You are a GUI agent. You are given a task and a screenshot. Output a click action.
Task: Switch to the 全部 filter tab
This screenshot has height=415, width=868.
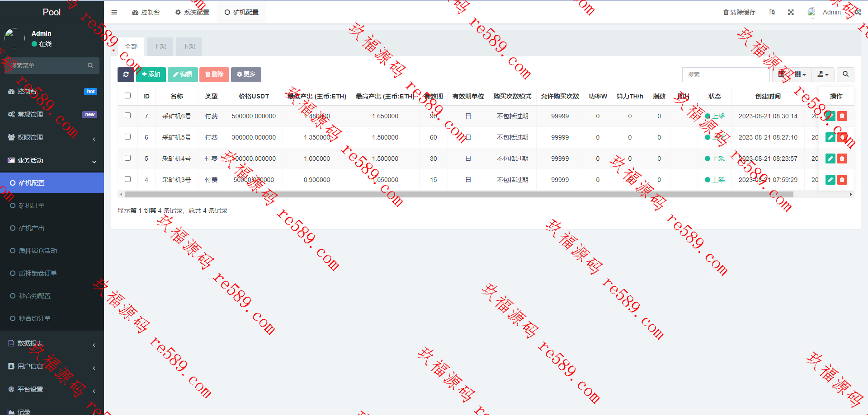point(131,47)
